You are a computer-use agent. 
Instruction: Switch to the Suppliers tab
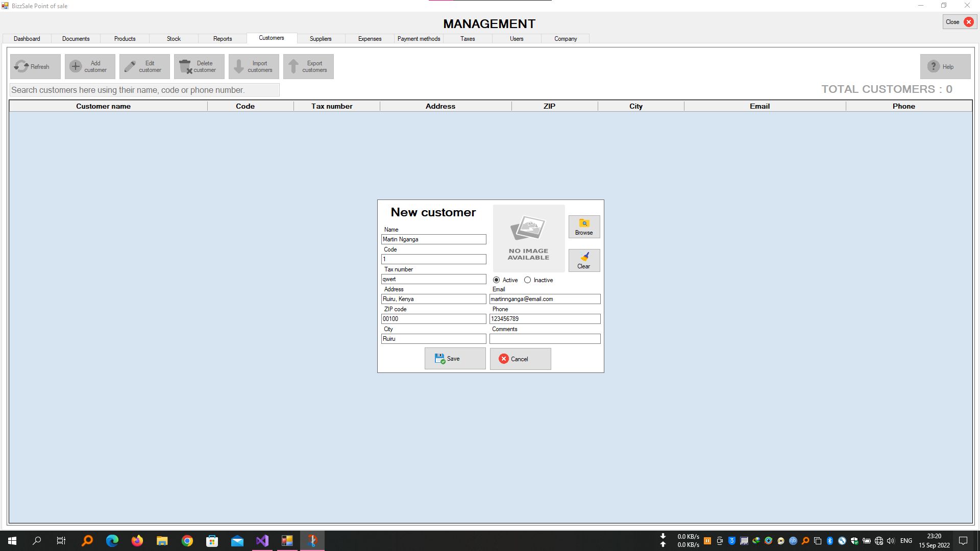click(321, 39)
